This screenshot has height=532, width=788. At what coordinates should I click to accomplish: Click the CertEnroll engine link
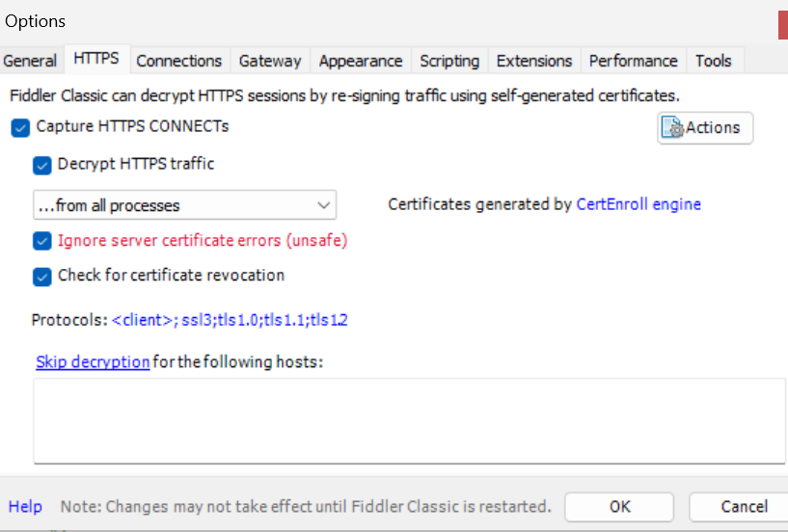click(x=639, y=204)
